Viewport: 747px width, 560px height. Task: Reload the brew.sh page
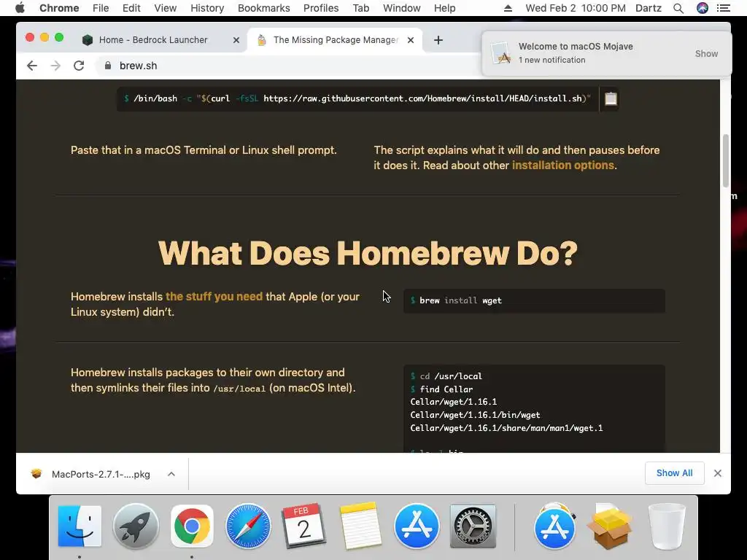click(79, 66)
